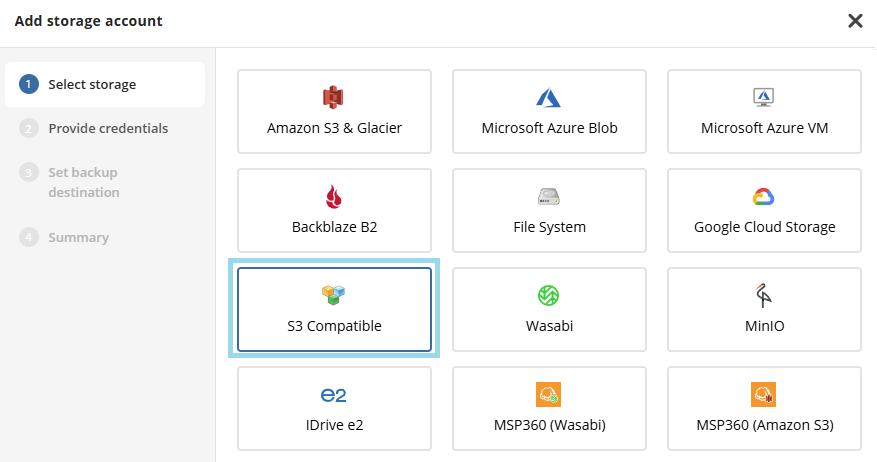Close the Add storage account dialog
The height and width of the screenshot is (462, 877).
[x=855, y=21]
